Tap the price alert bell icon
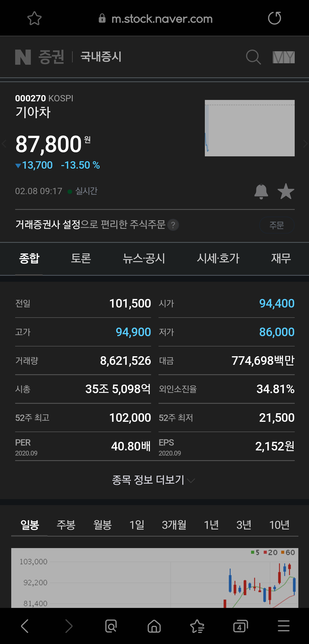The image size is (309, 644). pyautogui.click(x=261, y=192)
